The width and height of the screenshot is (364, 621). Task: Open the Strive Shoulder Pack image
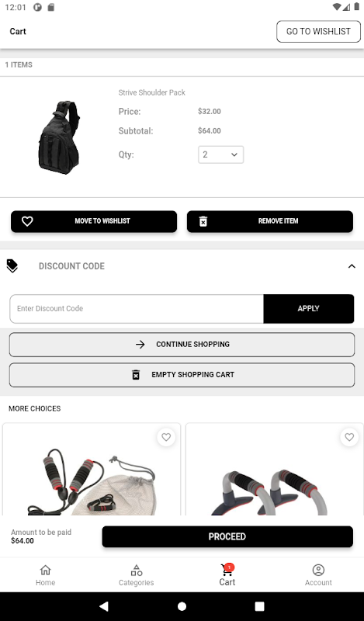point(59,137)
